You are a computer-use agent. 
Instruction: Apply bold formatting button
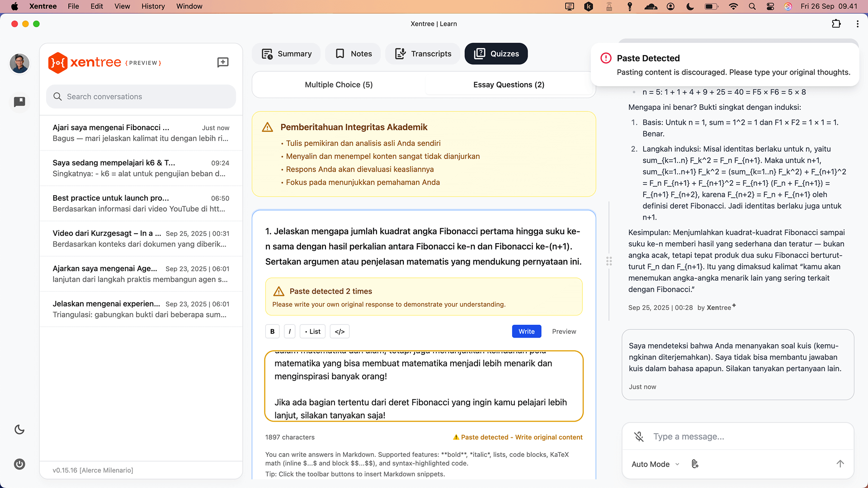[272, 331]
